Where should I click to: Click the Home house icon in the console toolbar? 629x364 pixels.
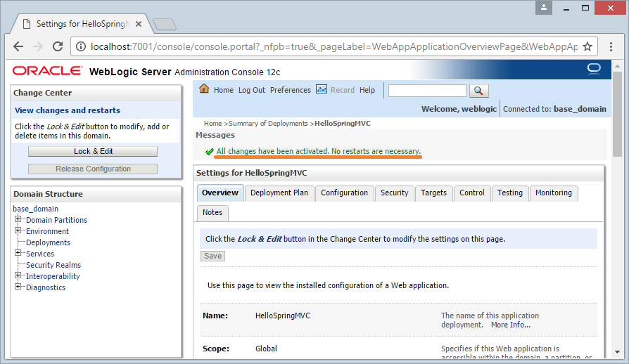(x=204, y=89)
